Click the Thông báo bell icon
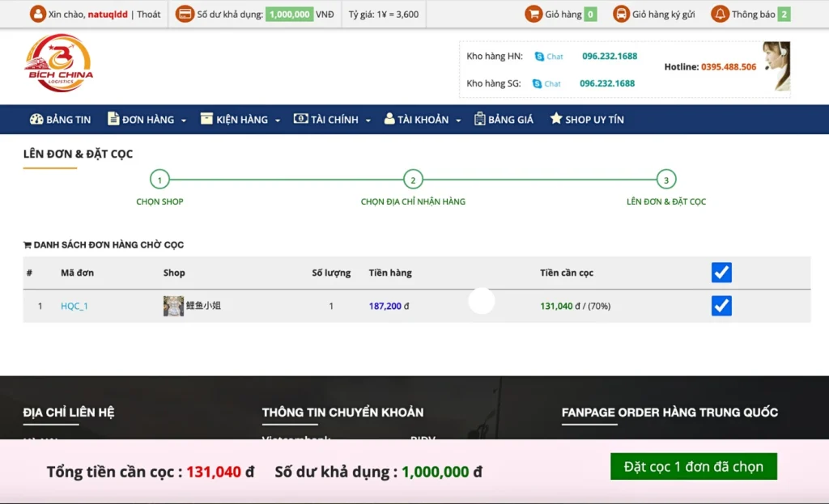Viewport: 829px width, 504px height. coord(720,14)
